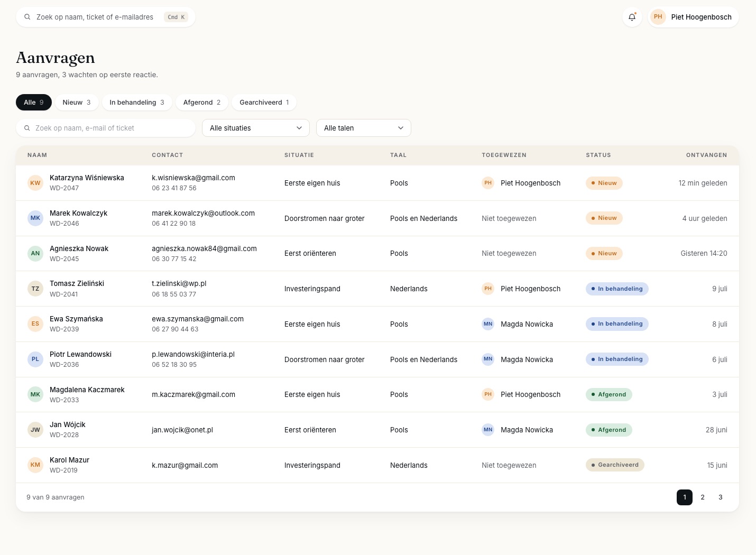Switch to the Nieuw tab
This screenshot has width=756, height=555.
(77, 103)
